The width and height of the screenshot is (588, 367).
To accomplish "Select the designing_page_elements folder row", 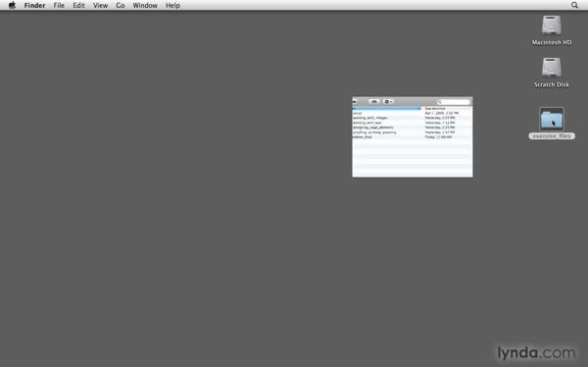I will coord(413,128).
